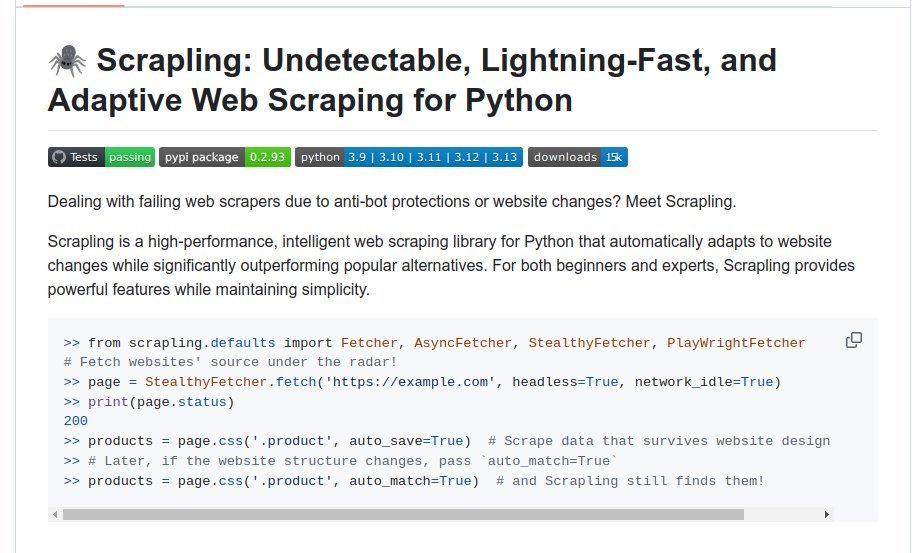Click 'auto_save=True' in the code
Image resolution: width=915 pixels, height=553 pixels.
point(406,441)
